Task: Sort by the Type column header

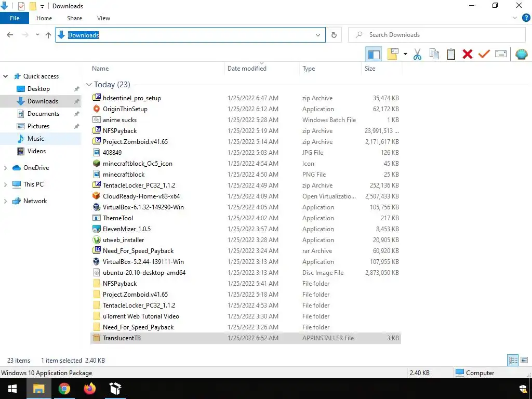Action: tap(309, 69)
